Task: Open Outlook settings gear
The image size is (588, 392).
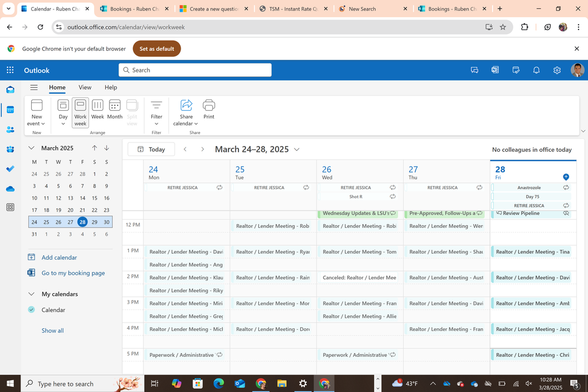Action: click(x=557, y=70)
